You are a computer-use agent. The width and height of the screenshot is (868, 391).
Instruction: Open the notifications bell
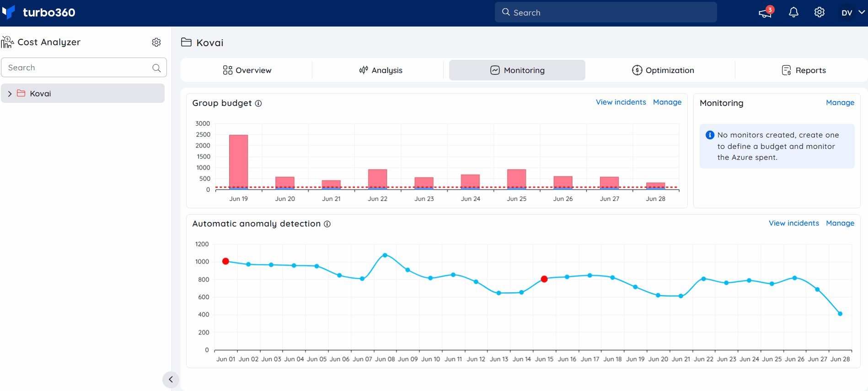pos(794,12)
